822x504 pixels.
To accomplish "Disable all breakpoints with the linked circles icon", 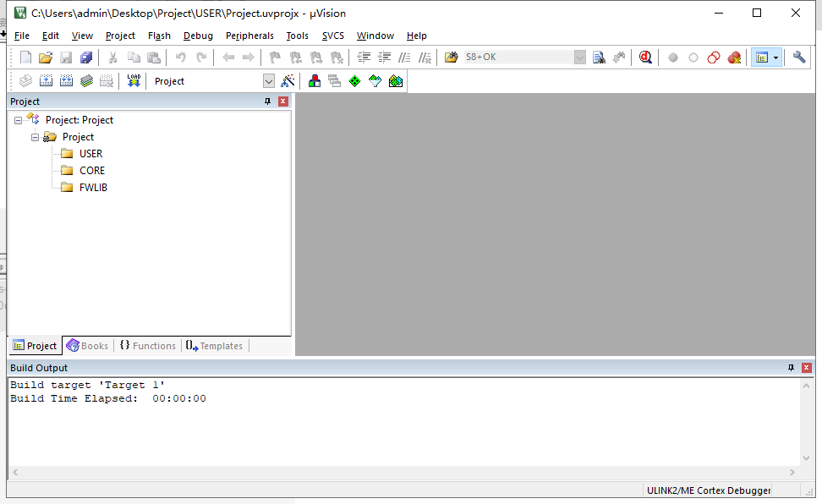I will point(714,58).
